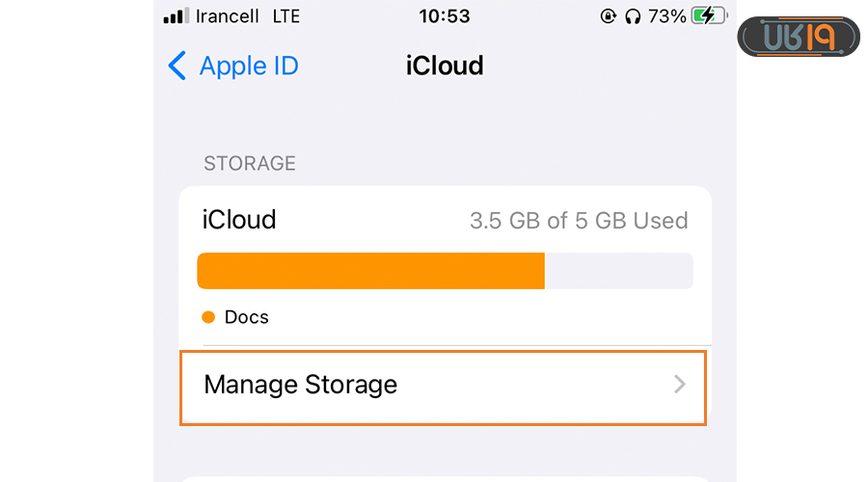Tap the unused gray storage bar portion

tap(619, 271)
